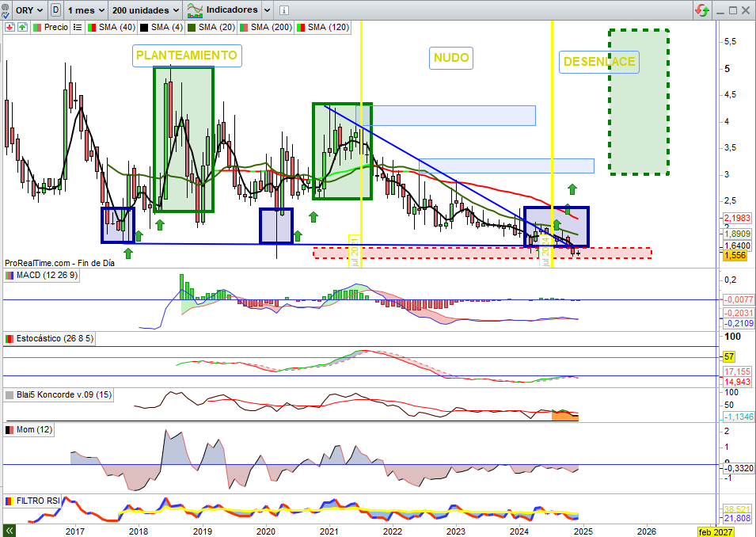
Task: Open the SMA (200) indicator label
Action: 266,28
